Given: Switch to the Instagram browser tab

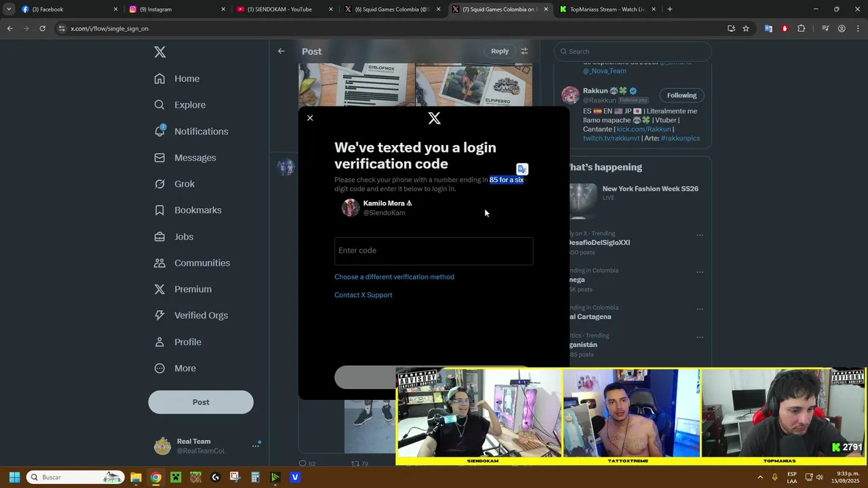Looking at the screenshot, I should click(x=176, y=9).
